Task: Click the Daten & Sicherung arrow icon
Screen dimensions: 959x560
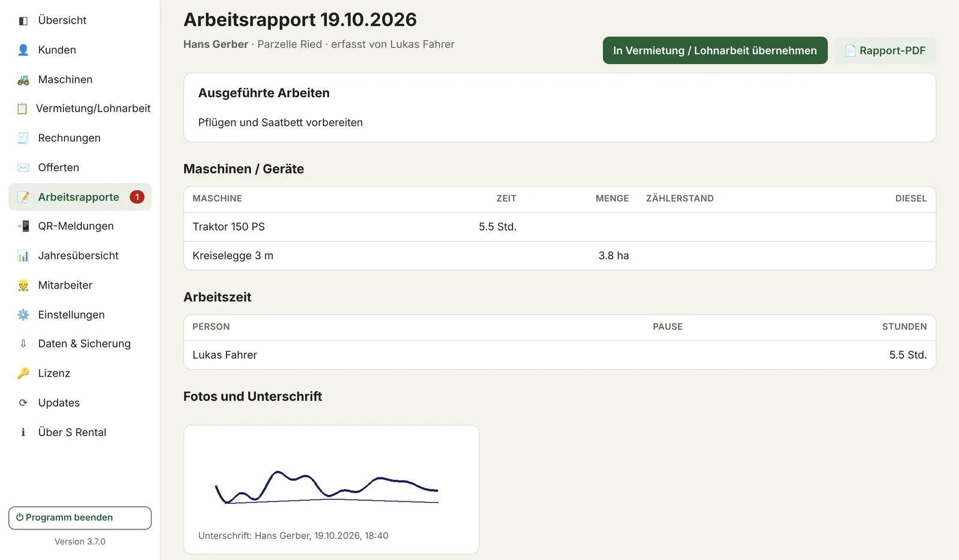Action: pos(23,344)
